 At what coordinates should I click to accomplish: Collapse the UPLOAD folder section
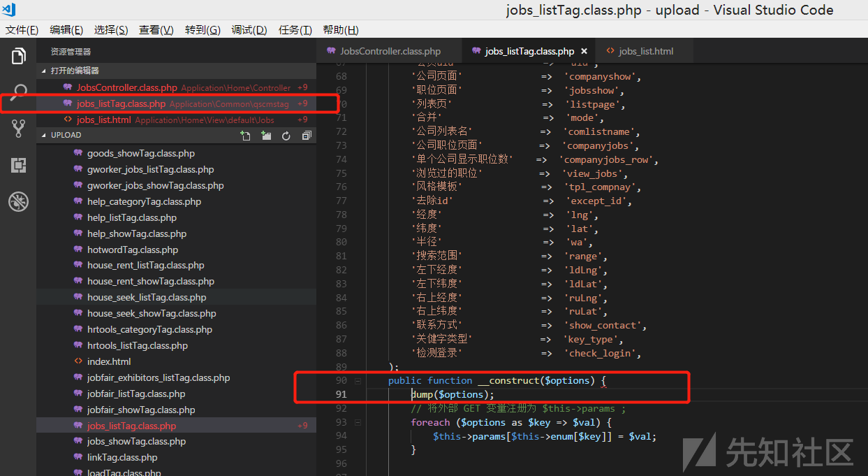point(45,136)
